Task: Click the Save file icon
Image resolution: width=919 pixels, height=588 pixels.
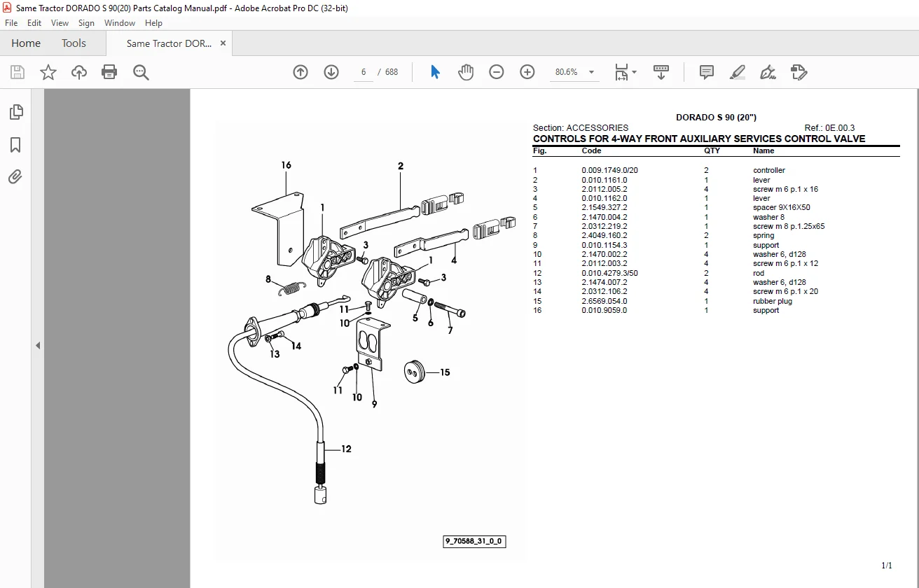Action: pos(18,72)
